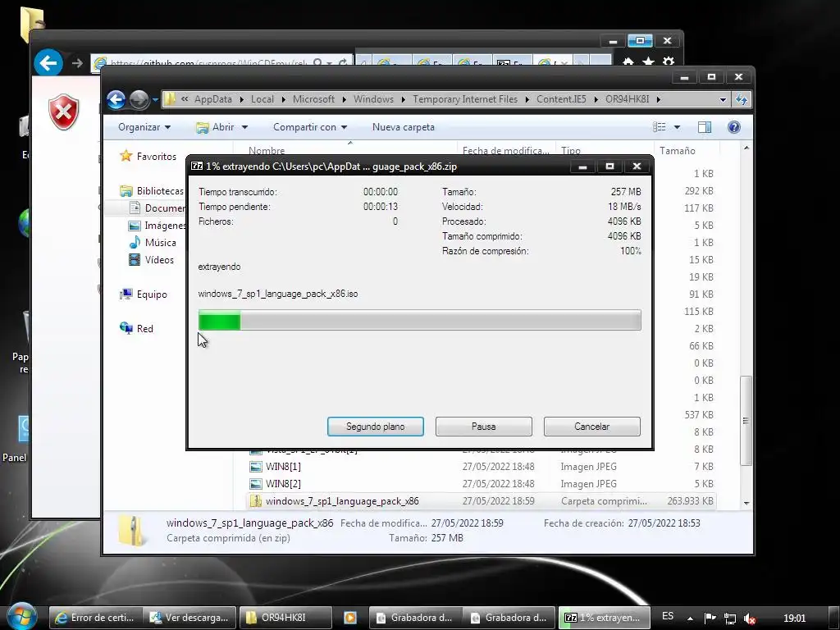
Task: Switch to first Grabadora d... taskbar item
Action: pyautogui.click(x=415, y=618)
